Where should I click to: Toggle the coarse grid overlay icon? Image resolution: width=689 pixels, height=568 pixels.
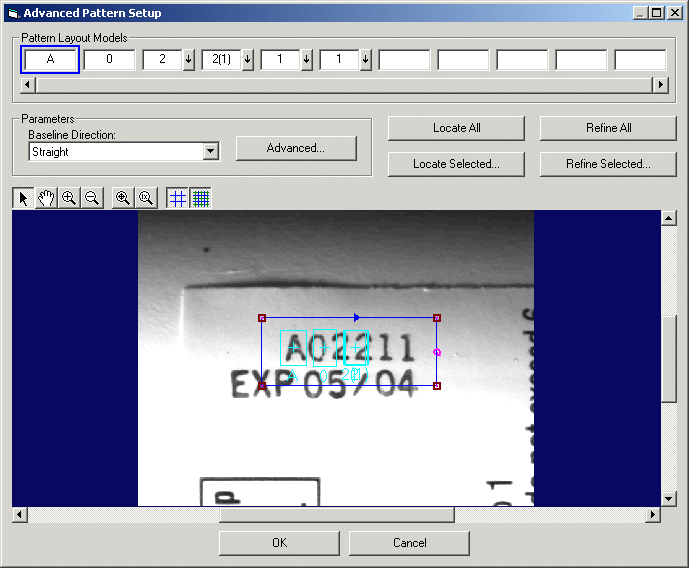[178, 198]
